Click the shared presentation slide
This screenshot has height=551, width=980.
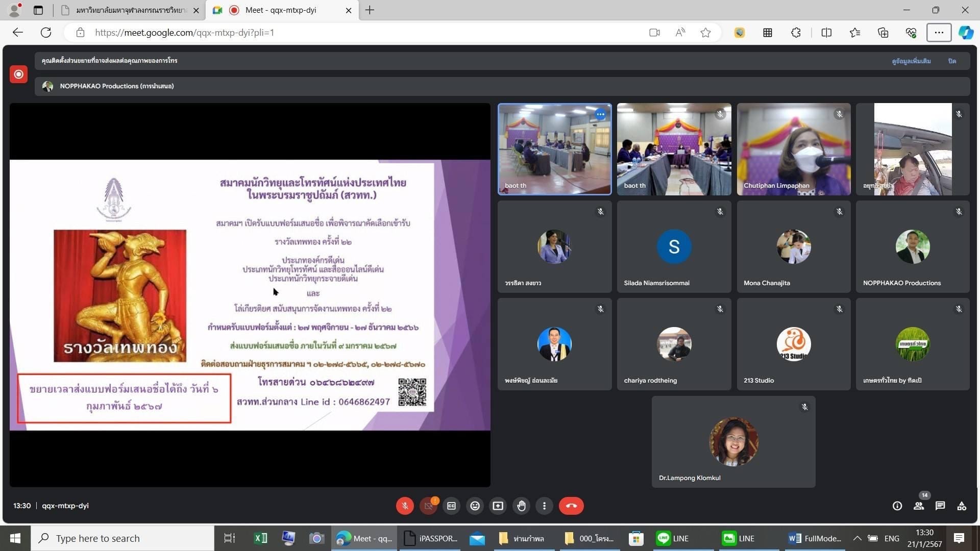coord(250,295)
